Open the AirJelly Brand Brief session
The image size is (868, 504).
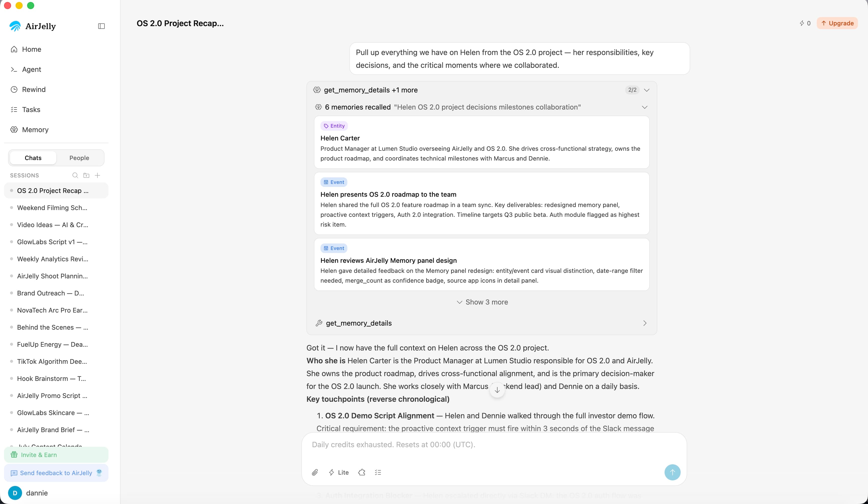[x=56, y=430]
